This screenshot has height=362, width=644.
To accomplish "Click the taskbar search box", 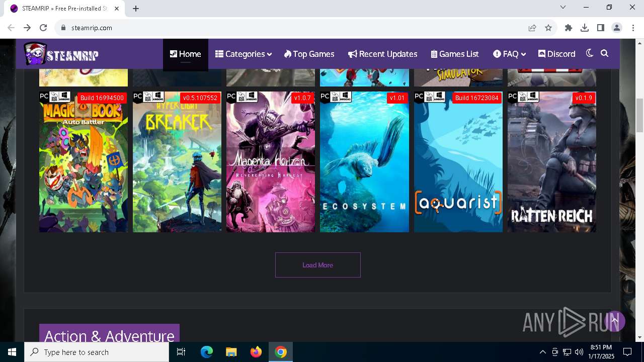I will coord(97,352).
